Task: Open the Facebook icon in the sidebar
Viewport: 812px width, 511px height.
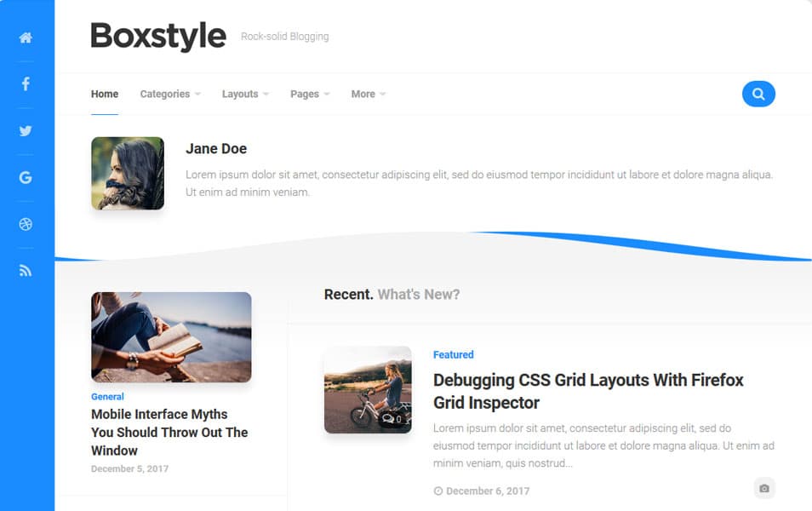Action: pos(26,83)
